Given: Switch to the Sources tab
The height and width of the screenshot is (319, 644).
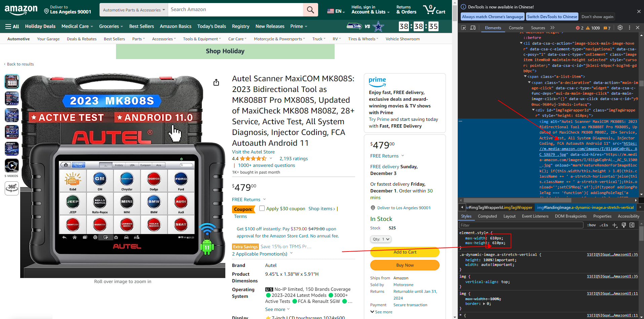Looking at the screenshot, I should 538,28.
